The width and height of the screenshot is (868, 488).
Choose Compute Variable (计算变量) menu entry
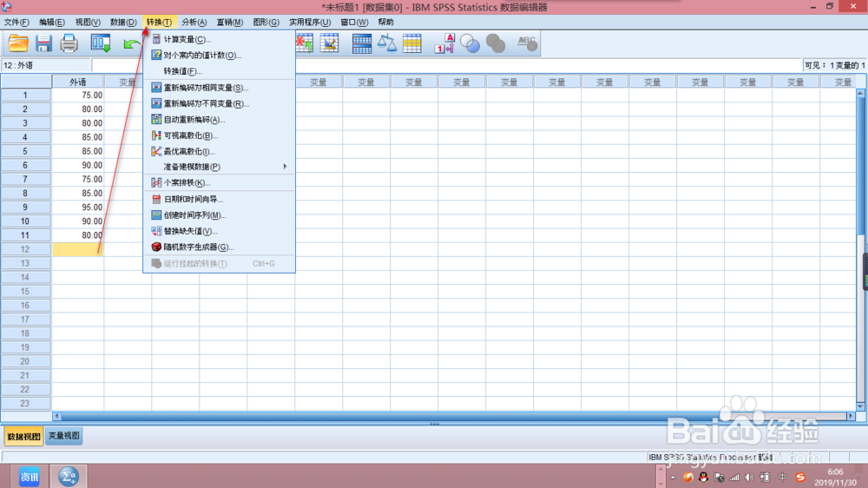click(219, 39)
